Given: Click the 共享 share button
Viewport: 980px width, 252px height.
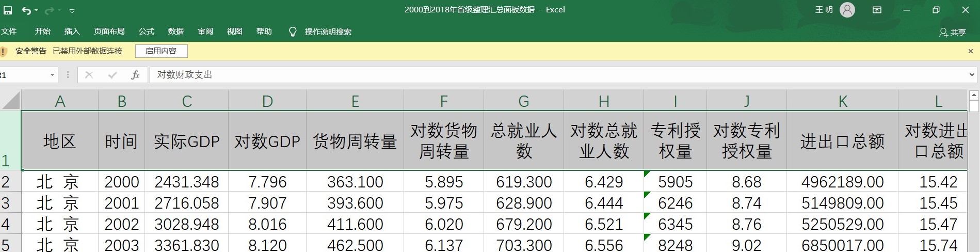Looking at the screenshot, I should click(953, 32).
